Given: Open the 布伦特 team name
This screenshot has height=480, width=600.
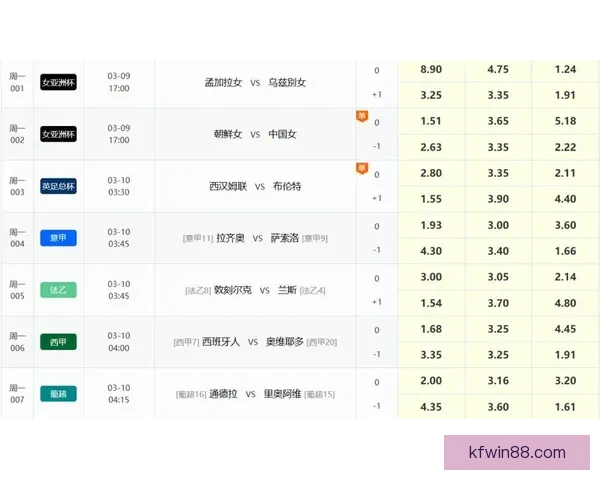Looking at the screenshot, I should (x=287, y=186).
